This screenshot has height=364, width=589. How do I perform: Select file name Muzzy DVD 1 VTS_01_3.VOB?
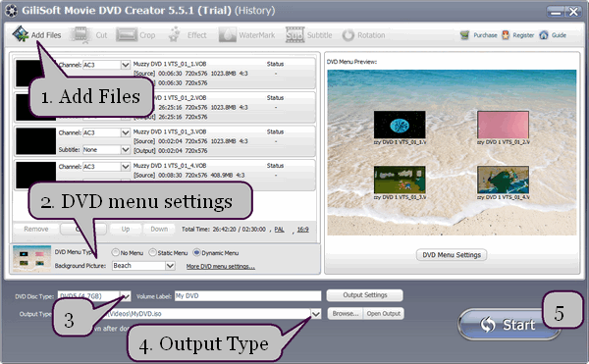[170, 132]
